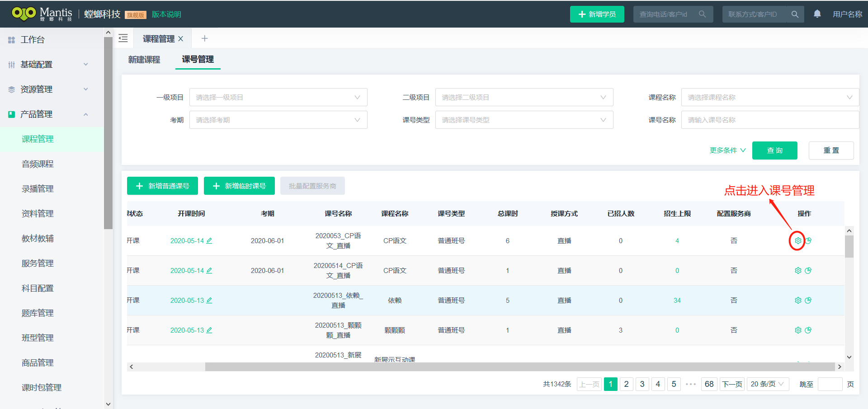This screenshot has height=409, width=868.
Task: Open 20 条/页 page size dropdown
Action: (768, 384)
